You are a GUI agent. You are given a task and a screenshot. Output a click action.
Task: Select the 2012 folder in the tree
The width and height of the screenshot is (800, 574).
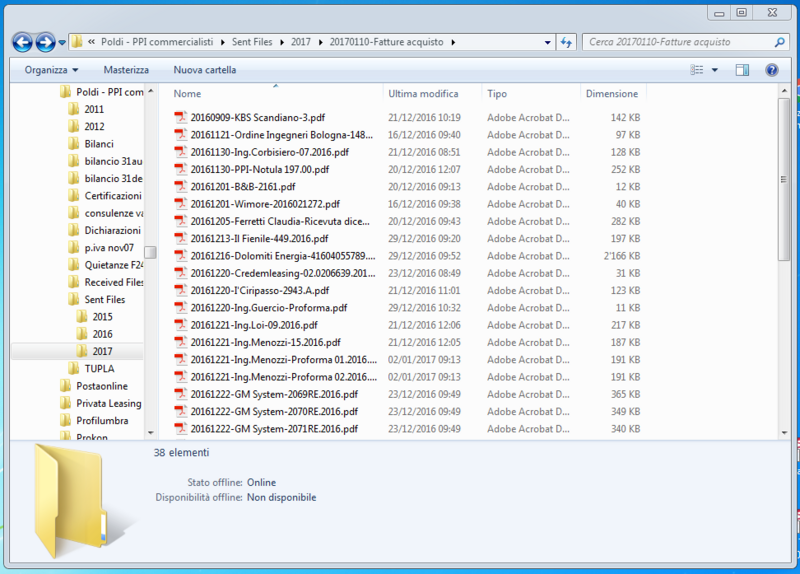tap(94, 127)
